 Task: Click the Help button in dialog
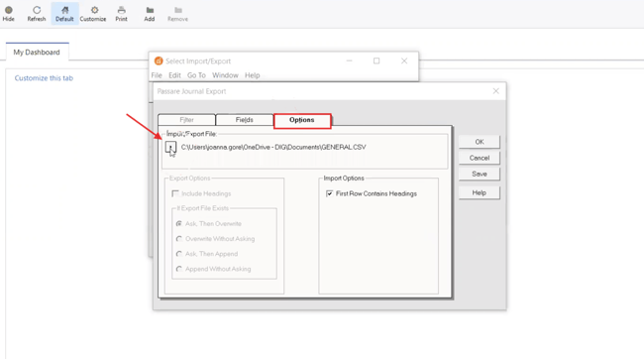coord(480,192)
